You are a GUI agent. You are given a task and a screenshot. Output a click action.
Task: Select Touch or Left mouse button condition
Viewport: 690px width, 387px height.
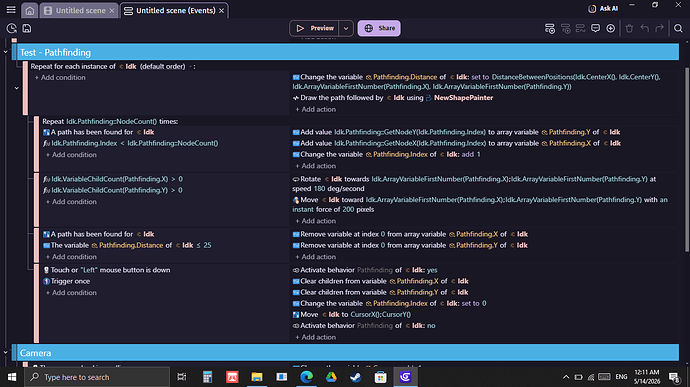tap(106, 270)
